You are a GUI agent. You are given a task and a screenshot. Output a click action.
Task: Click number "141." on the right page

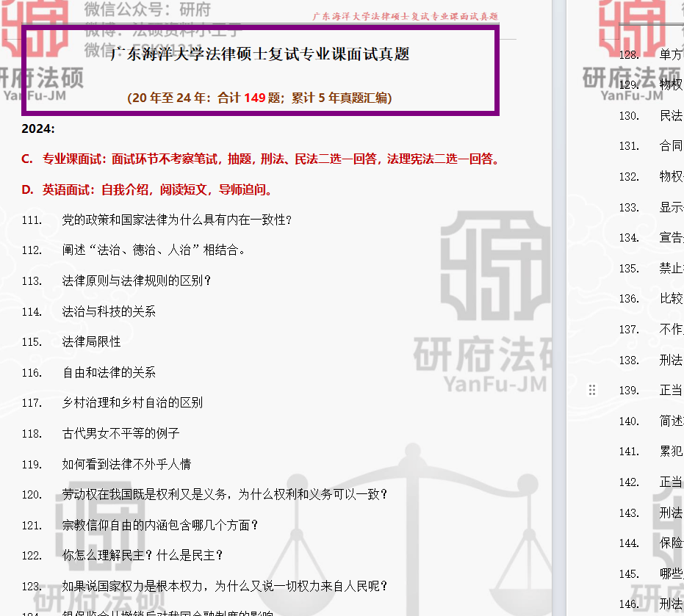(x=629, y=452)
